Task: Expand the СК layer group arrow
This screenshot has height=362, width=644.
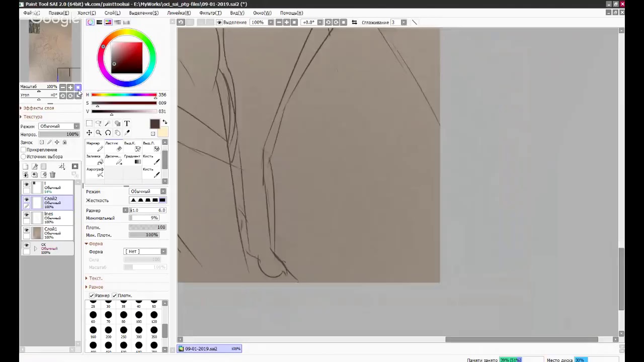Action: pos(35,248)
